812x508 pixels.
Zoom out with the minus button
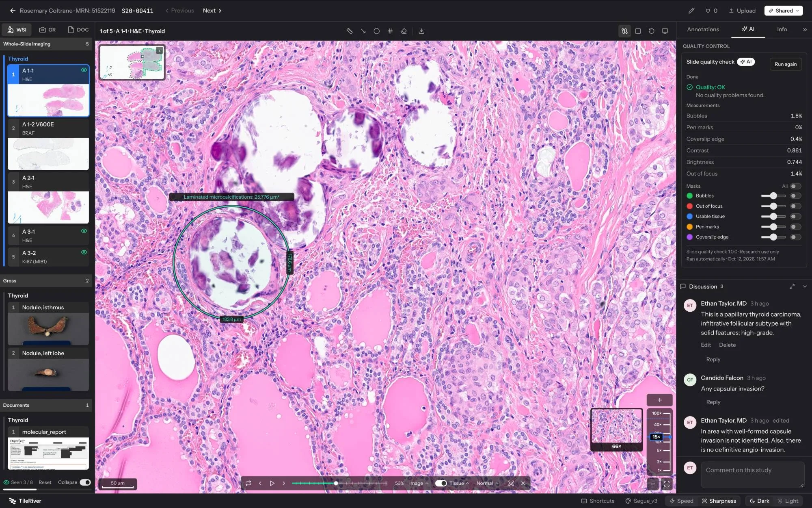652,484
